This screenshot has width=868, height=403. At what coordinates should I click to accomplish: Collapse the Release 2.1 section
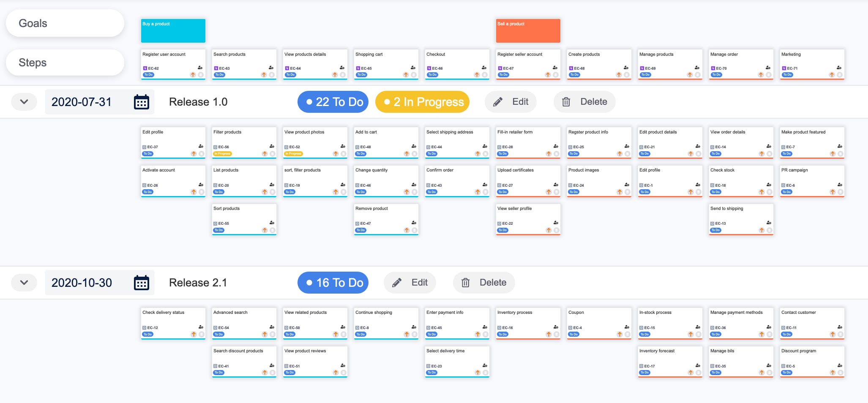click(x=24, y=282)
